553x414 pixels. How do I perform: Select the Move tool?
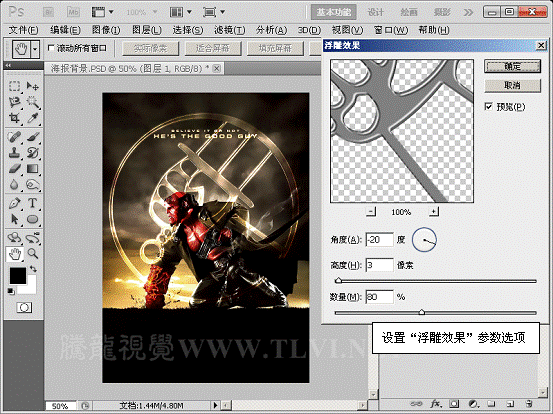point(32,86)
